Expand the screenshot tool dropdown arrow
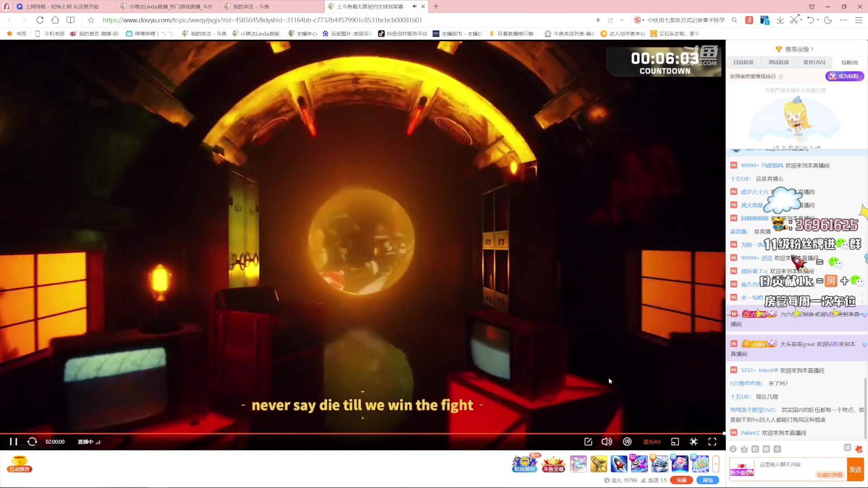The image size is (868, 488). click(801, 20)
